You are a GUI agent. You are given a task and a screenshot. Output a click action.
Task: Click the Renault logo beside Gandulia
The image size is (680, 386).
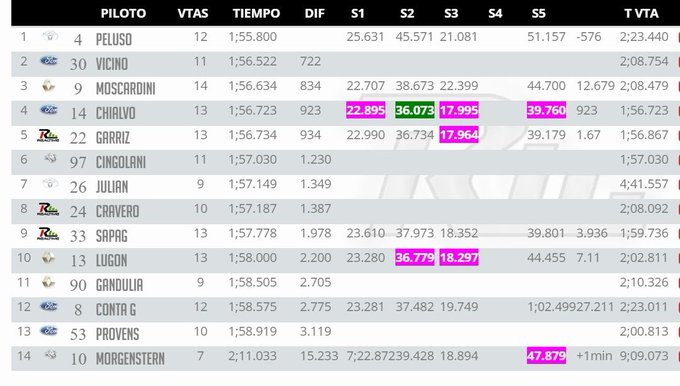[x=49, y=282]
